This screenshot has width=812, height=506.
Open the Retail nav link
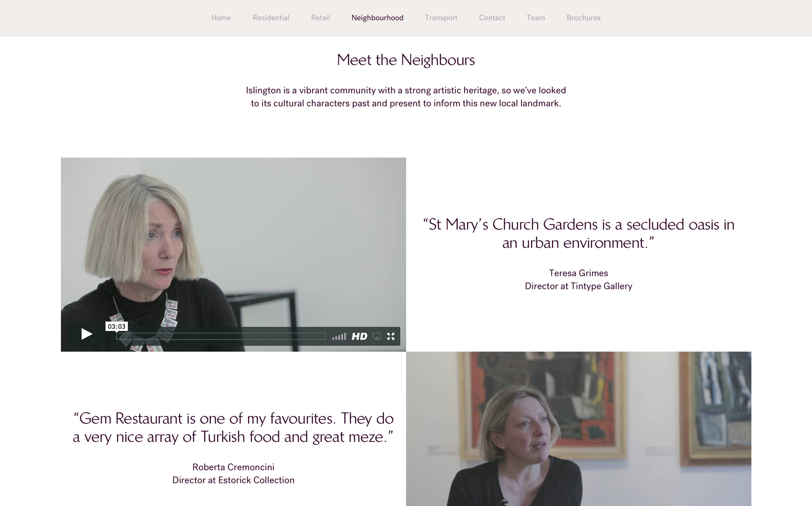click(x=321, y=18)
